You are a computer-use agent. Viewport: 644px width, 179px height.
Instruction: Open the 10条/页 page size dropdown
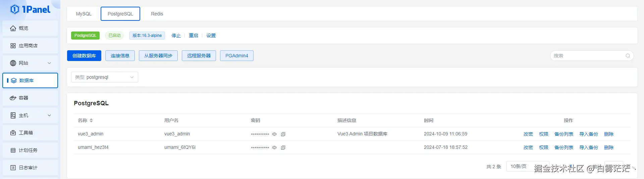[x=528, y=166]
